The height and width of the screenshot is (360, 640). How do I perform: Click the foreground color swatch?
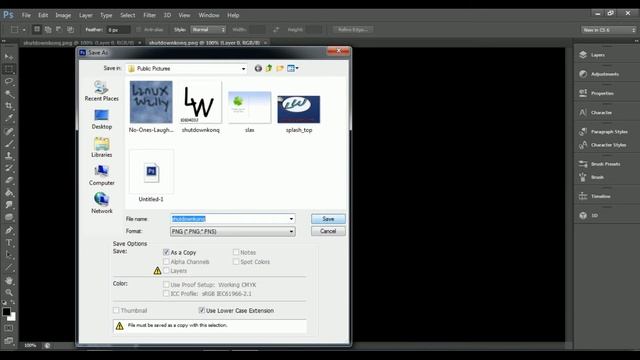[x=6, y=311]
